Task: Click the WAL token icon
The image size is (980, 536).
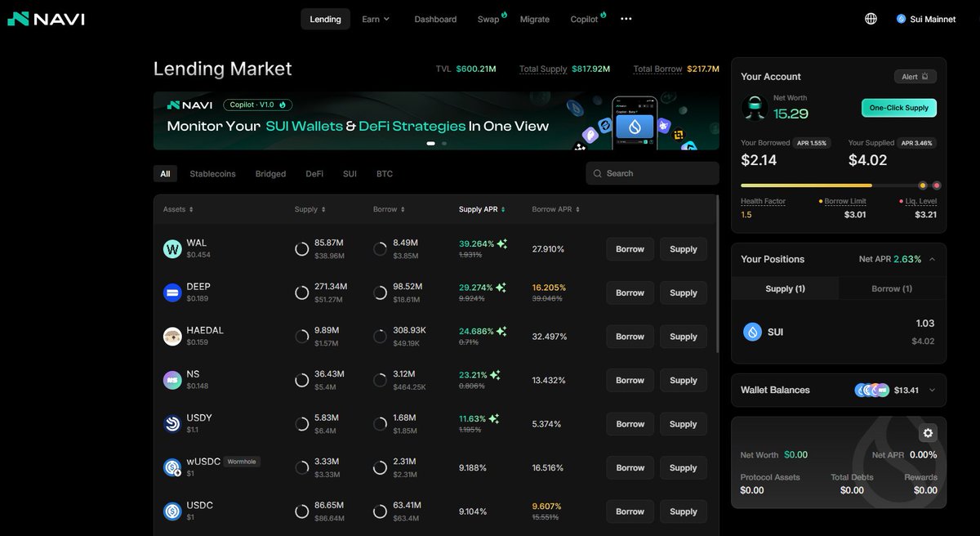Action: (172, 249)
